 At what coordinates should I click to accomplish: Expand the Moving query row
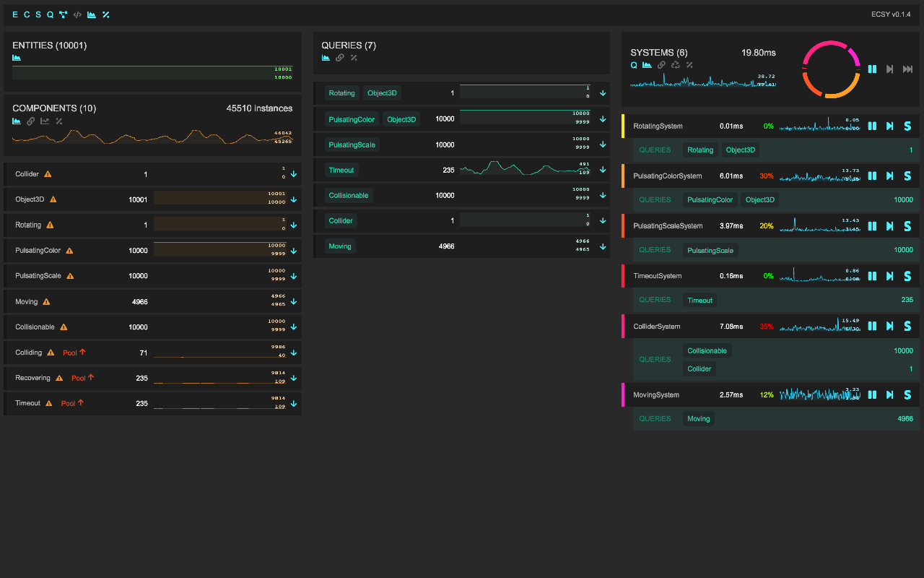click(x=603, y=246)
